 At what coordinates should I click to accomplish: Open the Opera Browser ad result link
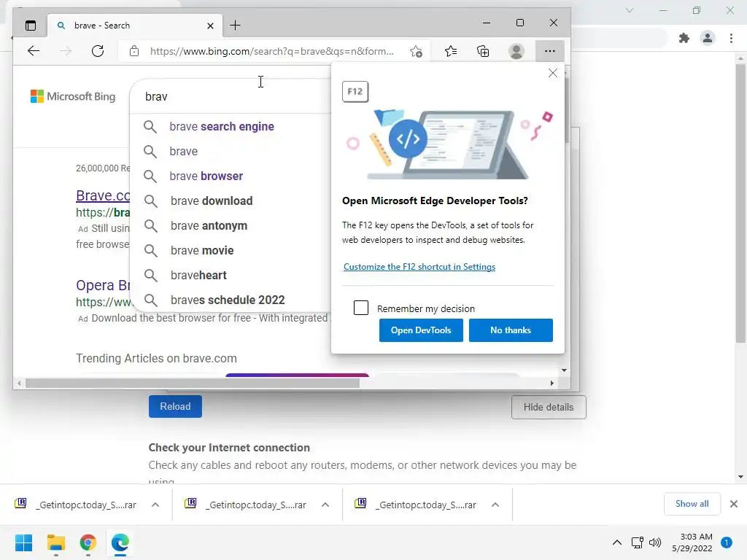[x=103, y=285]
